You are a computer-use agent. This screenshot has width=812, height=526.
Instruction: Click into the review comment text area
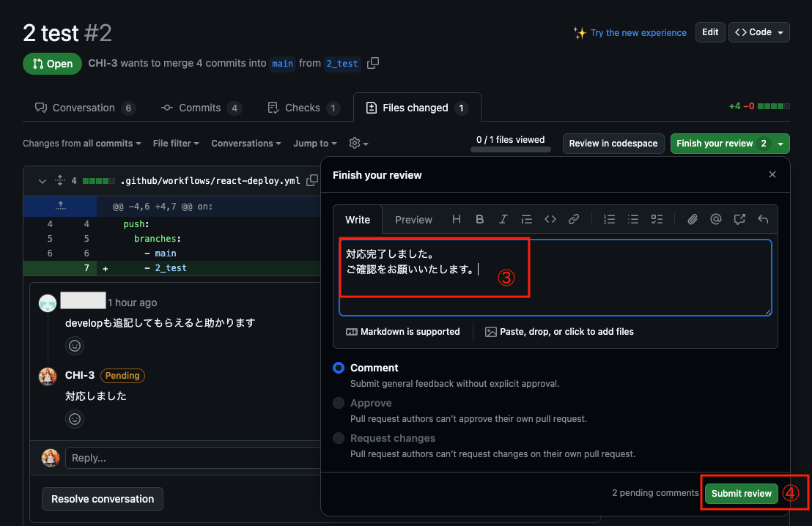pyautogui.click(x=556, y=278)
